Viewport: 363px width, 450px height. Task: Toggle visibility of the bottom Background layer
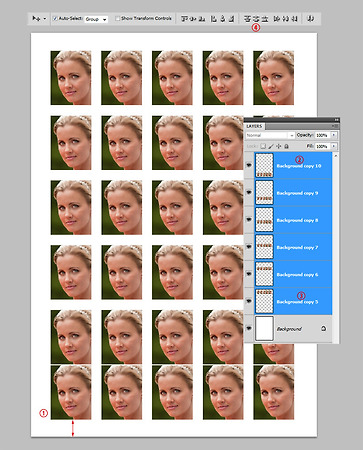click(249, 328)
